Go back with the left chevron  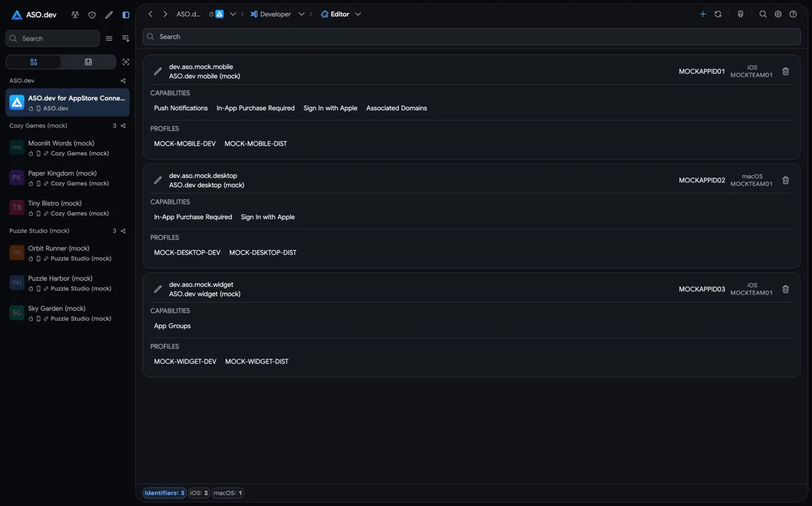[151, 14]
